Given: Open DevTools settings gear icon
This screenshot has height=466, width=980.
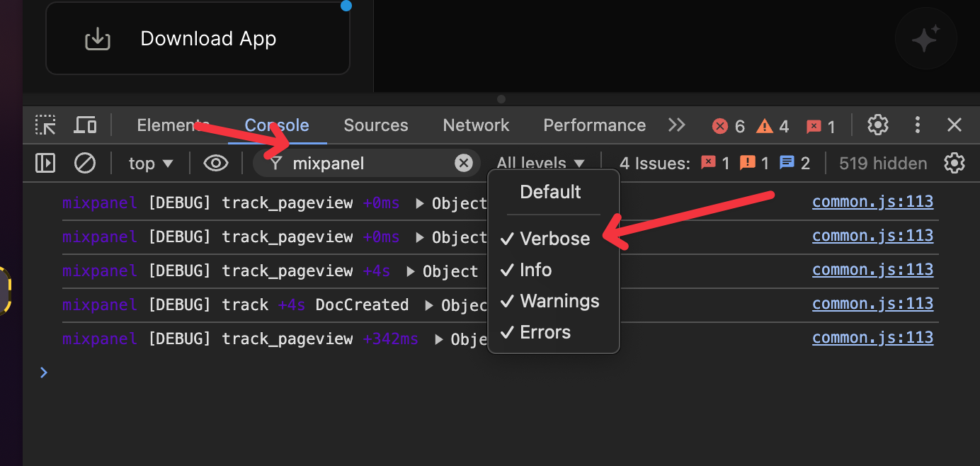Looking at the screenshot, I should (878, 125).
